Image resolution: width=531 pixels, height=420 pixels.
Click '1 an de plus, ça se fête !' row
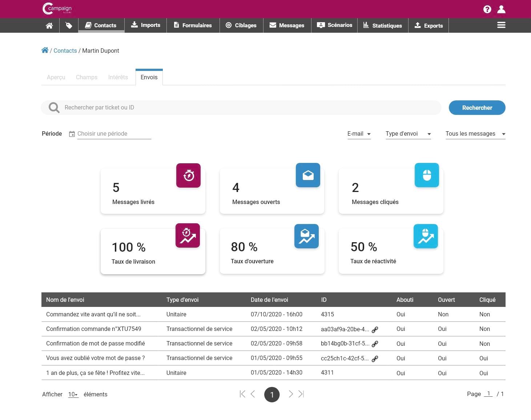(273, 373)
